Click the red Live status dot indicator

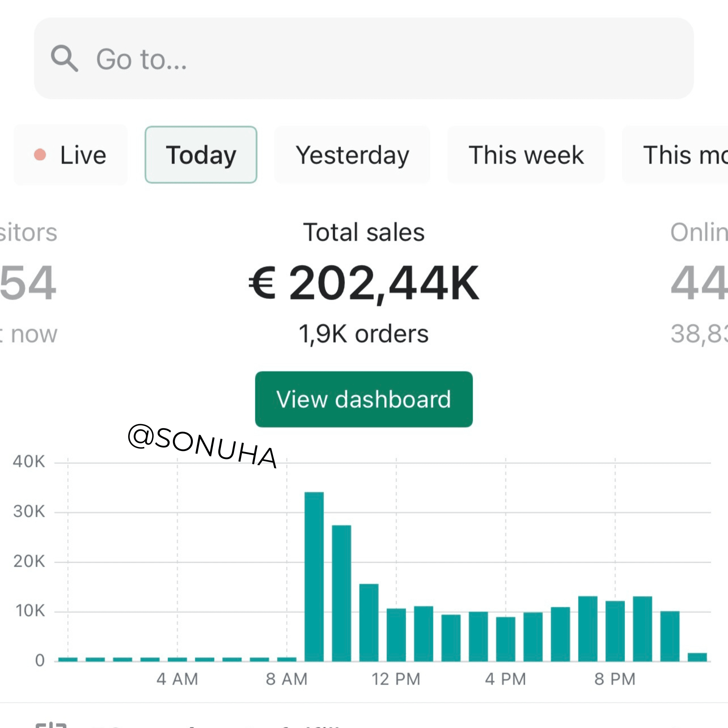[40, 154]
